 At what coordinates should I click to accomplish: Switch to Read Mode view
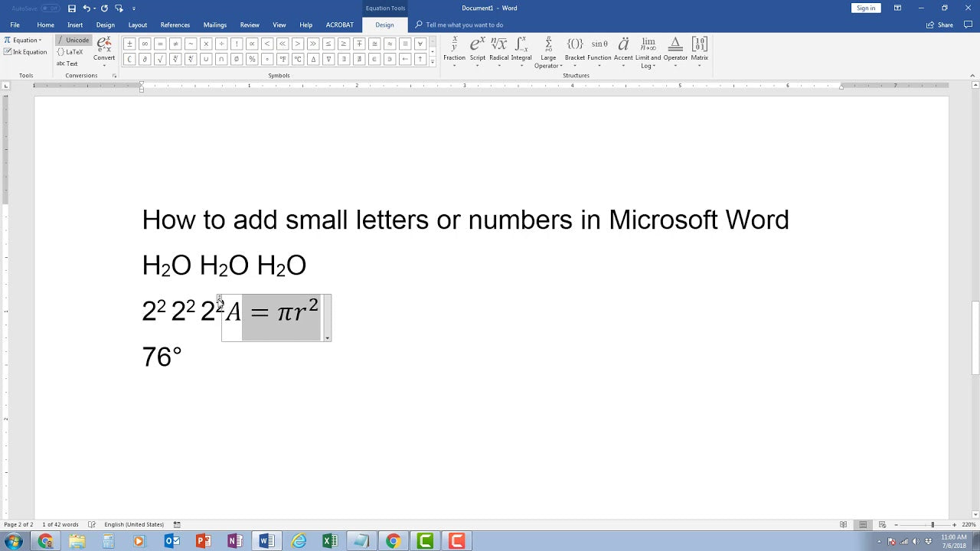coord(843,524)
